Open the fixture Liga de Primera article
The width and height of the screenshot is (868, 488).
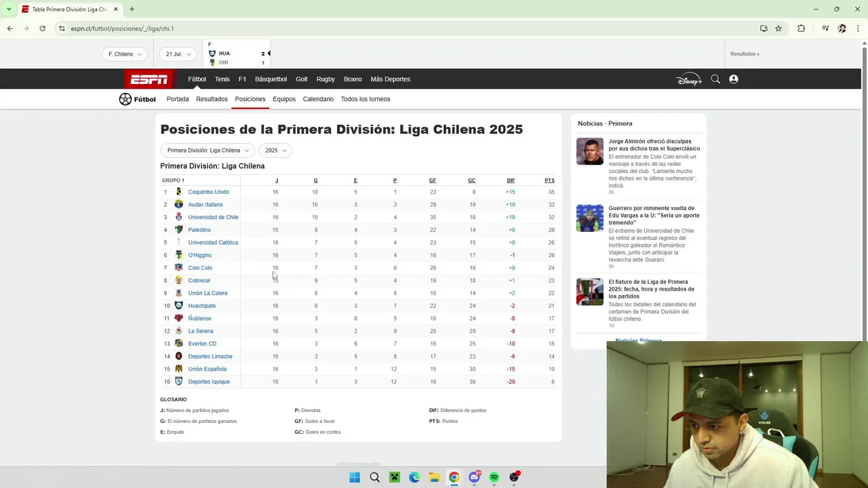coord(652,289)
